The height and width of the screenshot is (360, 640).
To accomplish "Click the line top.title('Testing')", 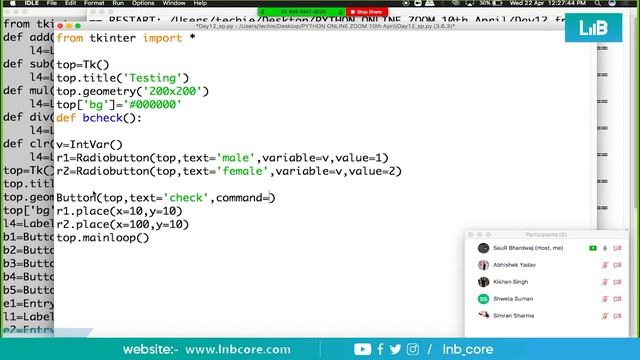I will point(122,78).
